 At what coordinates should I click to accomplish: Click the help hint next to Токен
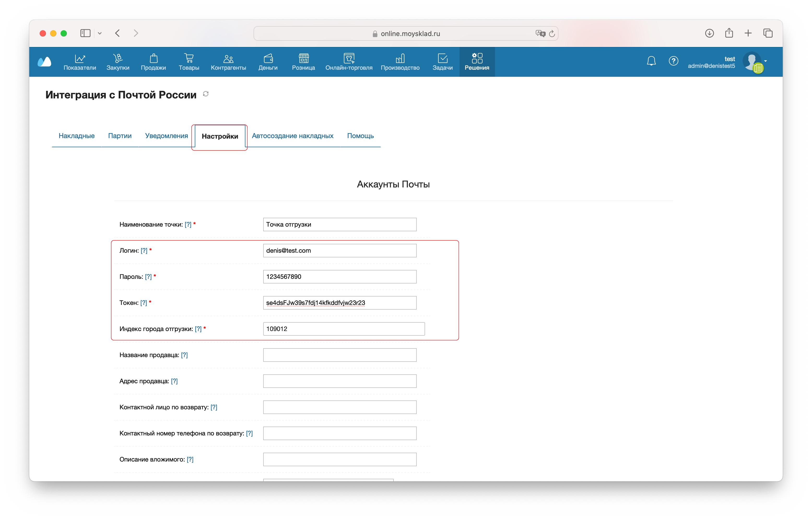tap(144, 303)
